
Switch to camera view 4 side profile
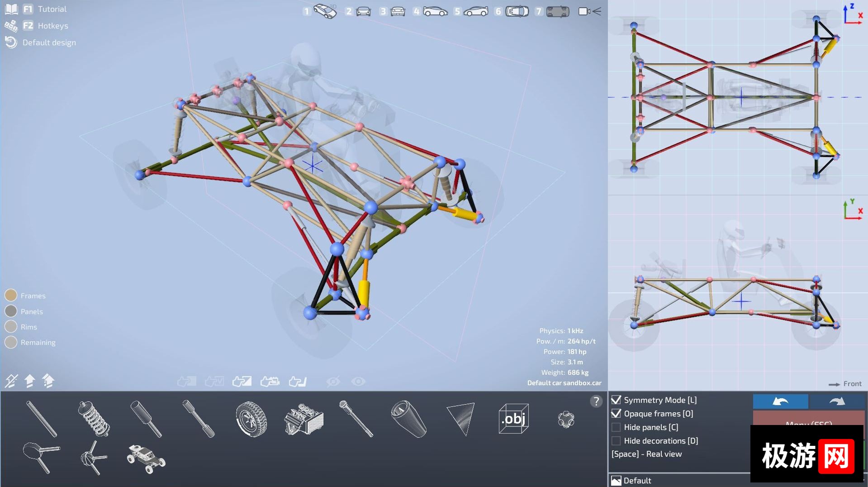(x=430, y=11)
